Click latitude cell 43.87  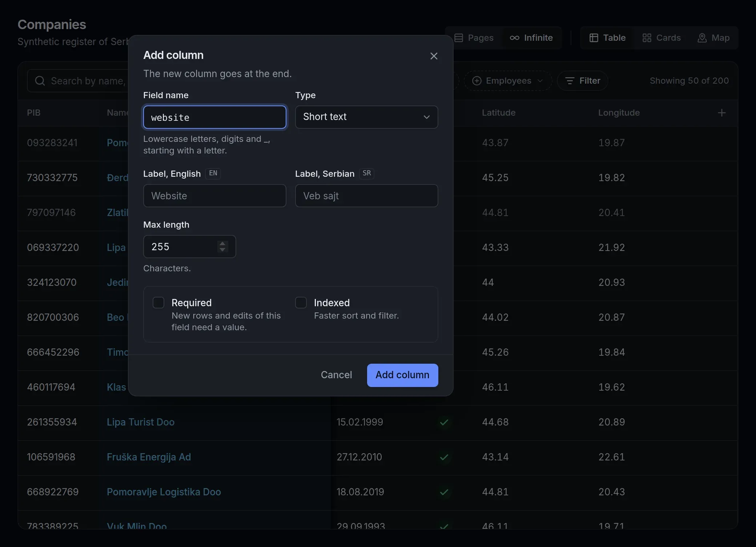[495, 143]
